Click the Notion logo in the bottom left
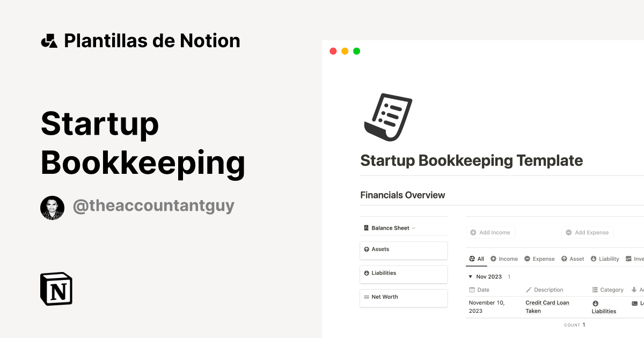The width and height of the screenshot is (644, 338). pos(56,289)
